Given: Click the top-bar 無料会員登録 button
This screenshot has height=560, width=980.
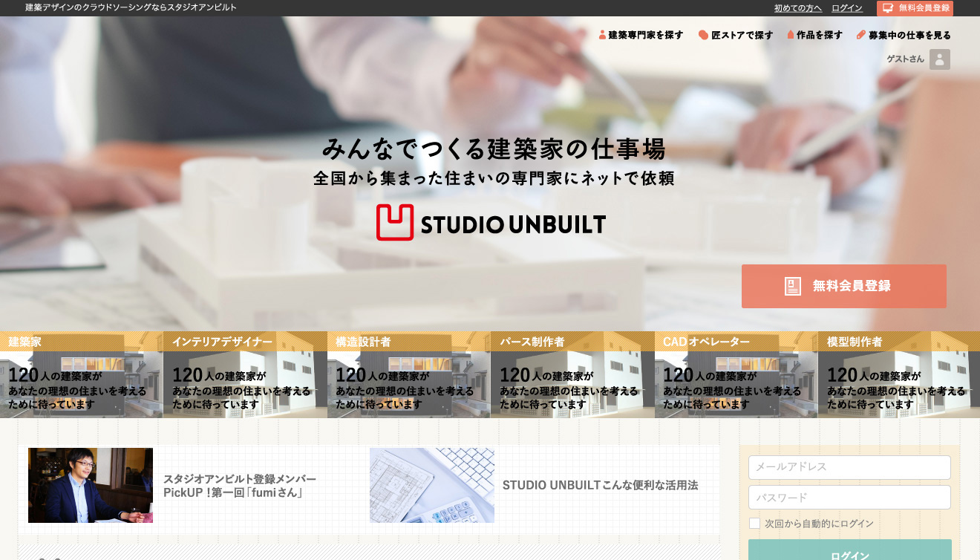Looking at the screenshot, I should coord(915,8).
